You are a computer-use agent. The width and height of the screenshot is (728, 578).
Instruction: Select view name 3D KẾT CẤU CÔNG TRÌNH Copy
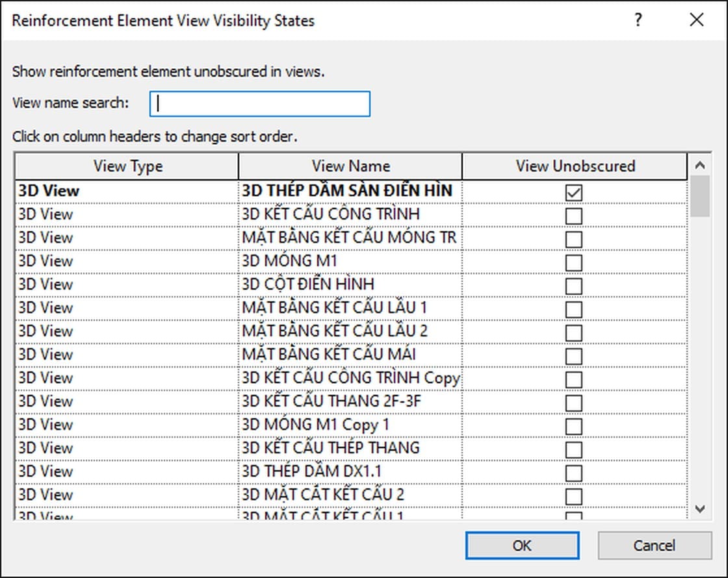click(x=350, y=377)
